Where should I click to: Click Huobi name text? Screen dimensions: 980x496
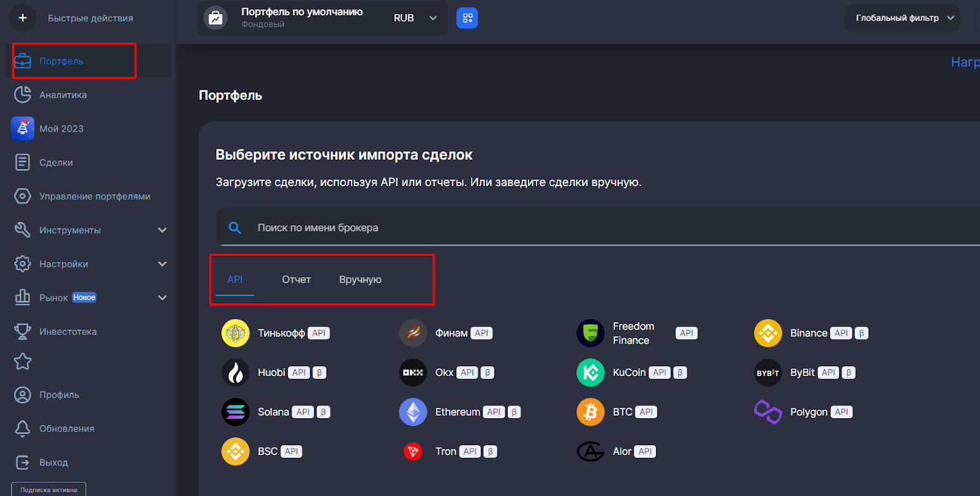coord(271,372)
